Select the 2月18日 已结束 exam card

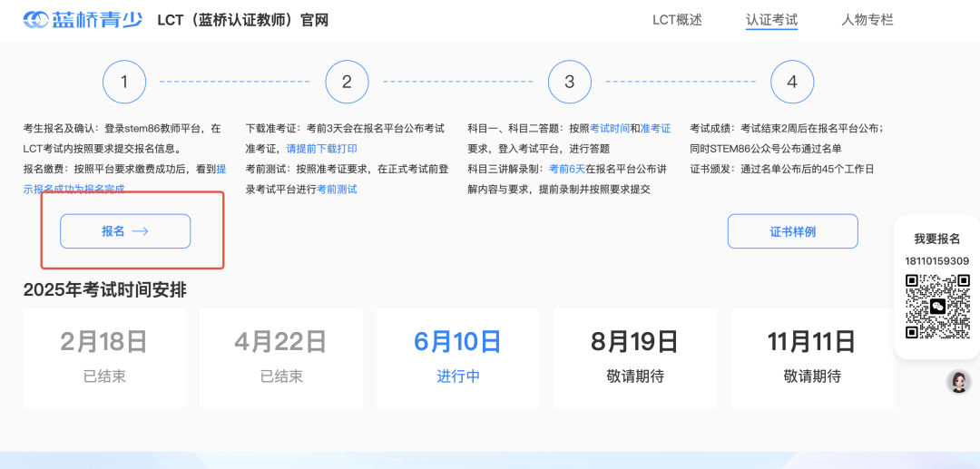pyautogui.click(x=104, y=357)
